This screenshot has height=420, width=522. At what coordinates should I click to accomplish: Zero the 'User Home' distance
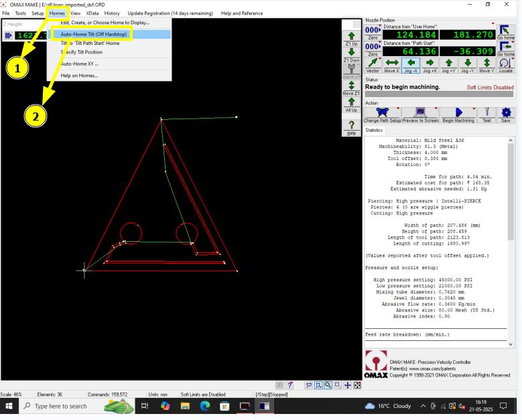pos(373,33)
